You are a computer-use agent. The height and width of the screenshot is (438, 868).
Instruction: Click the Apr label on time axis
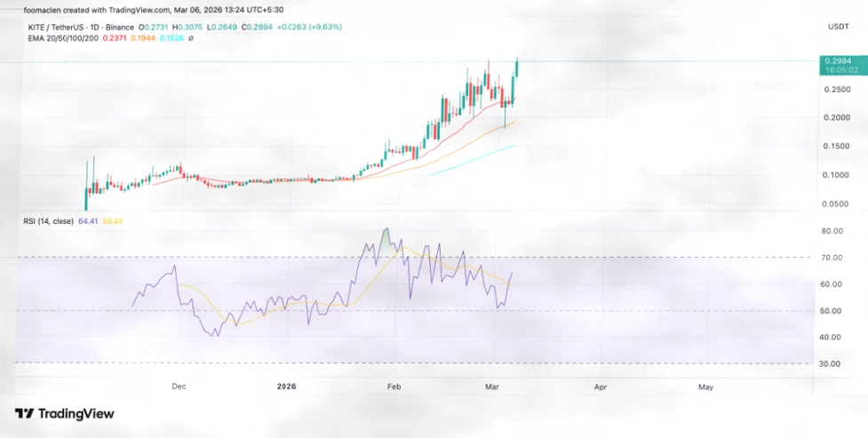(x=601, y=387)
